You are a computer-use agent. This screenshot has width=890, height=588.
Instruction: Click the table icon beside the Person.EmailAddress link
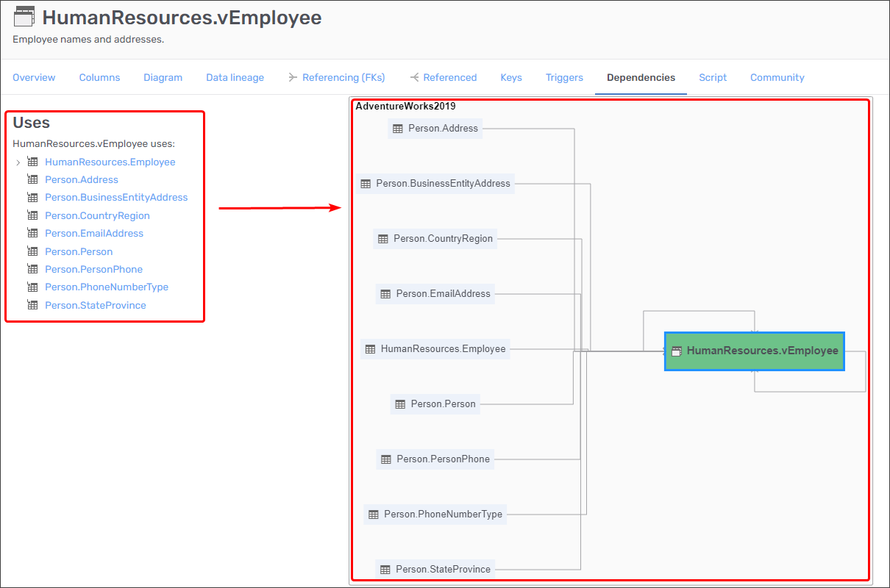(32, 233)
